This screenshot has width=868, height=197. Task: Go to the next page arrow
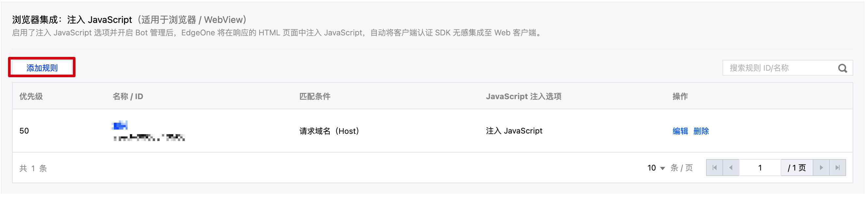[821, 168]
